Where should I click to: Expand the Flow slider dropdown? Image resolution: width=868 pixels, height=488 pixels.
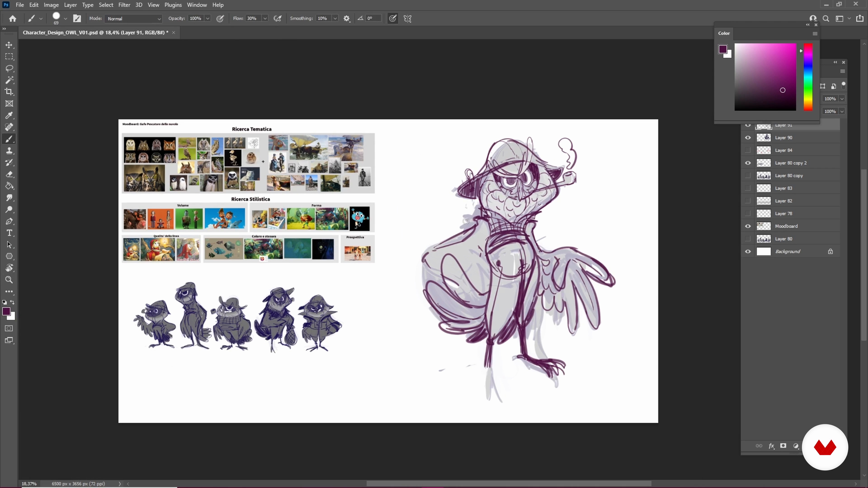265,19
